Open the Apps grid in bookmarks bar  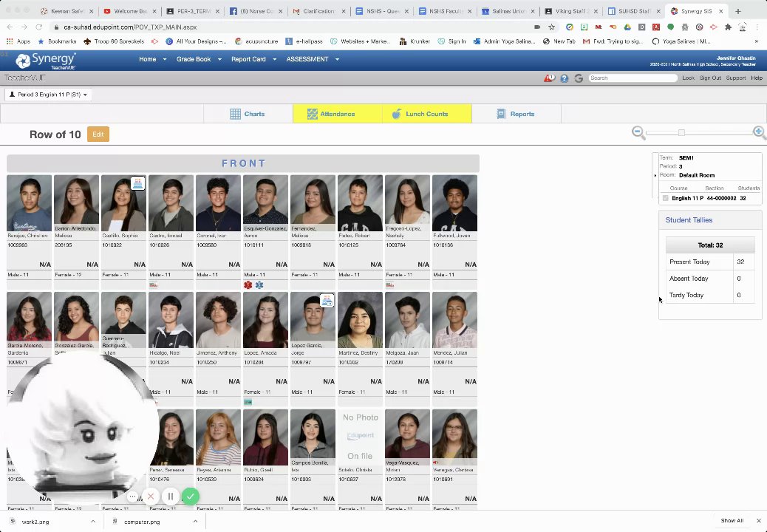(18, 41)
